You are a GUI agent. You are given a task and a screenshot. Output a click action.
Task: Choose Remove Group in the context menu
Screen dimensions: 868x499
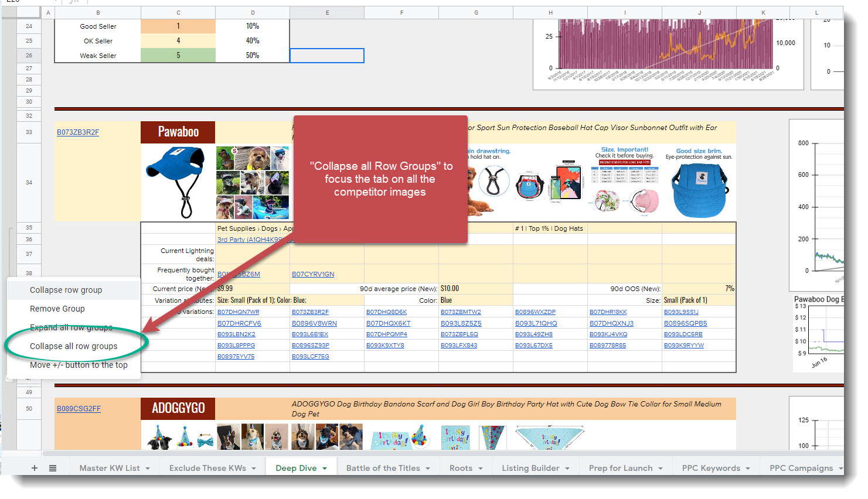tap(74, 309)
